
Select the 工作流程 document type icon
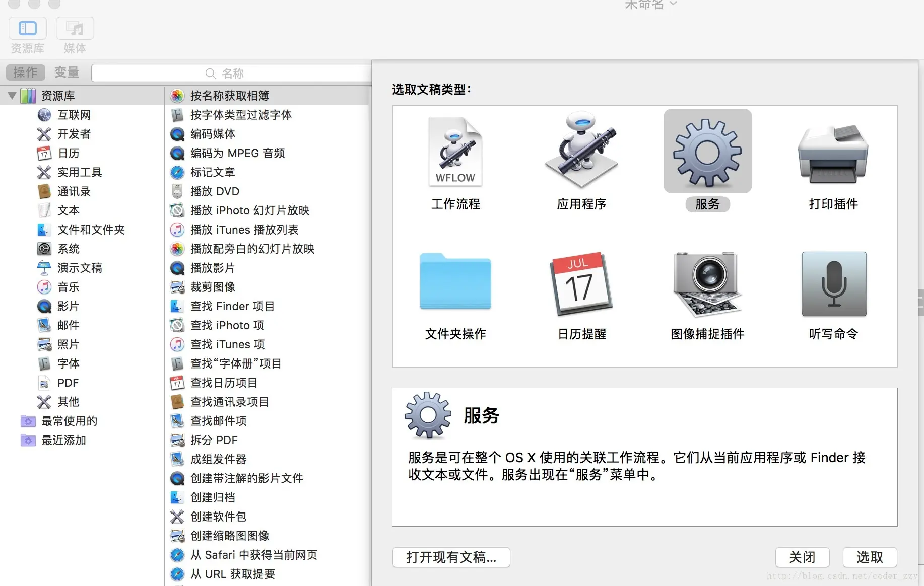(454, 151)
